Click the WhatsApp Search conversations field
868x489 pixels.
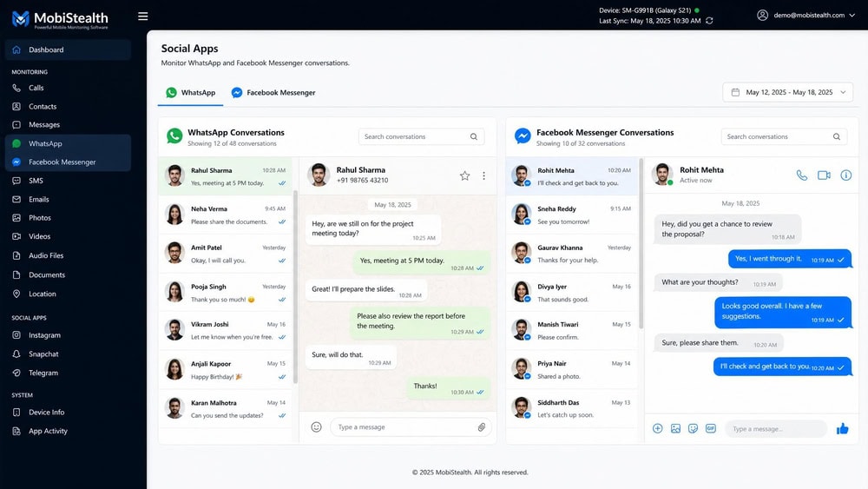421,136
